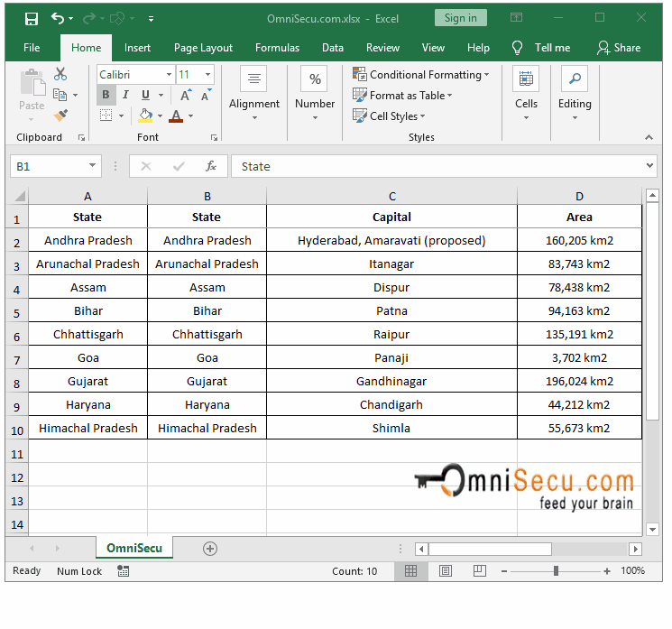Click the Sign in button
672x629 pixels.
pos(461,18)
